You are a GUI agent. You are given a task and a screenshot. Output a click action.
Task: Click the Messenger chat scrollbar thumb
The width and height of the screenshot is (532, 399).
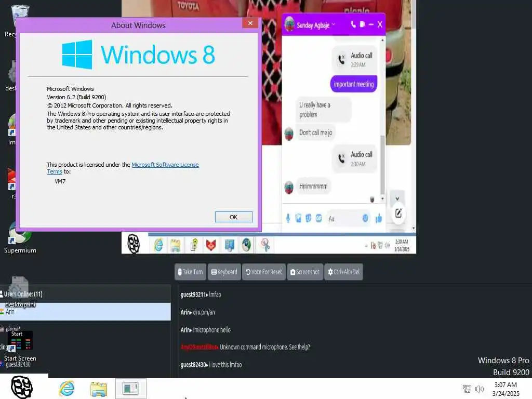coord(382,164)
